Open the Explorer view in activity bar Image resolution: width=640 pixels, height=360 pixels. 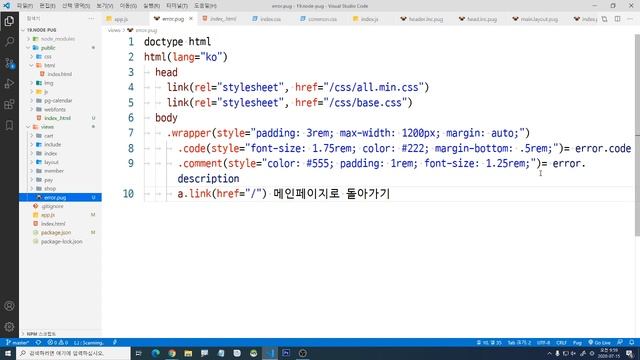pos(9,21)
